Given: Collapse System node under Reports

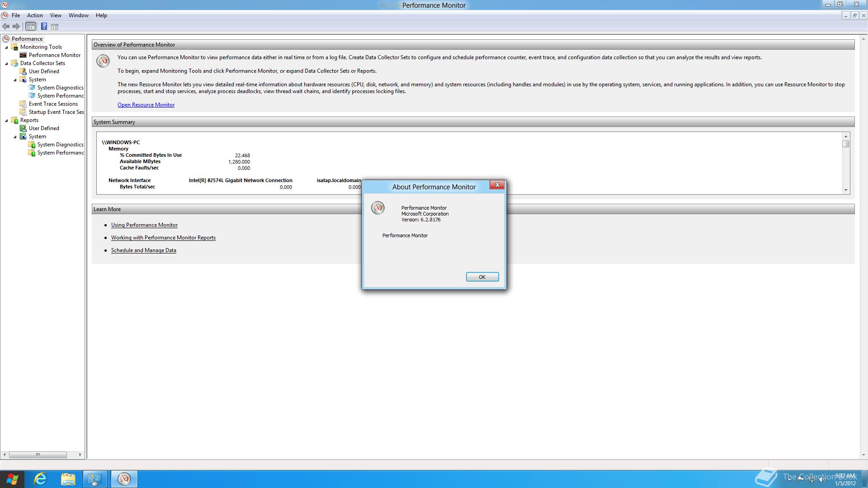Looking at the screenshot, I should tap(15, 136).
